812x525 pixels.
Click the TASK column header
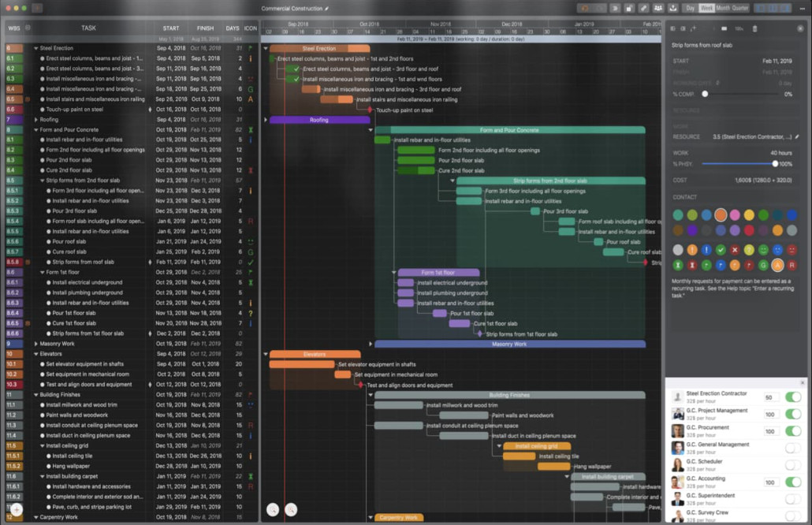tap(88, 28)
